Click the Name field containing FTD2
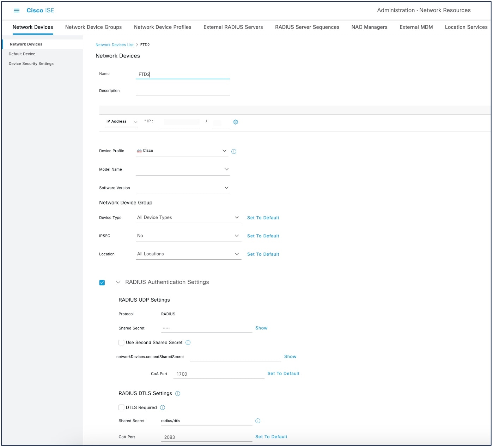 (x=183, y=74)
